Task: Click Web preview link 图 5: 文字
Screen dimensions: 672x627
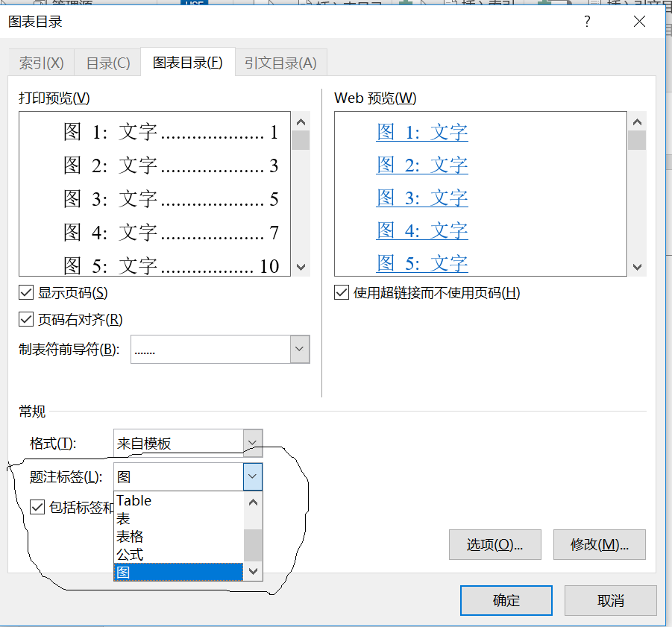Action: [x=422, y=263]
